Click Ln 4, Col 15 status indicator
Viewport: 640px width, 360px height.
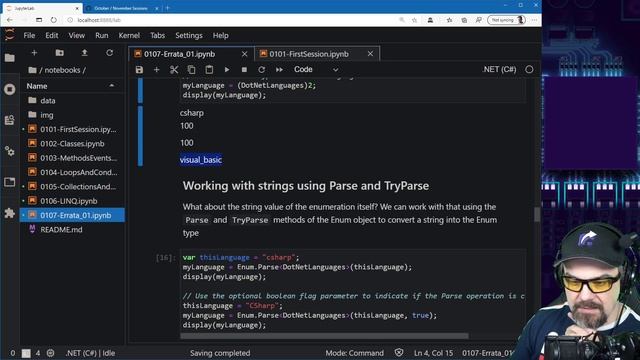point(433,353)
